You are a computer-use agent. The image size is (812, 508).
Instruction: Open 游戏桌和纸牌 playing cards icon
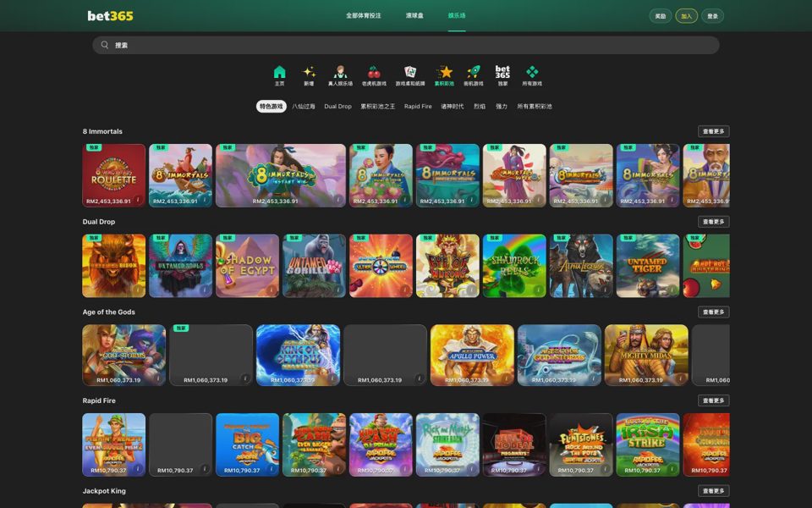(x=410, y=75)
